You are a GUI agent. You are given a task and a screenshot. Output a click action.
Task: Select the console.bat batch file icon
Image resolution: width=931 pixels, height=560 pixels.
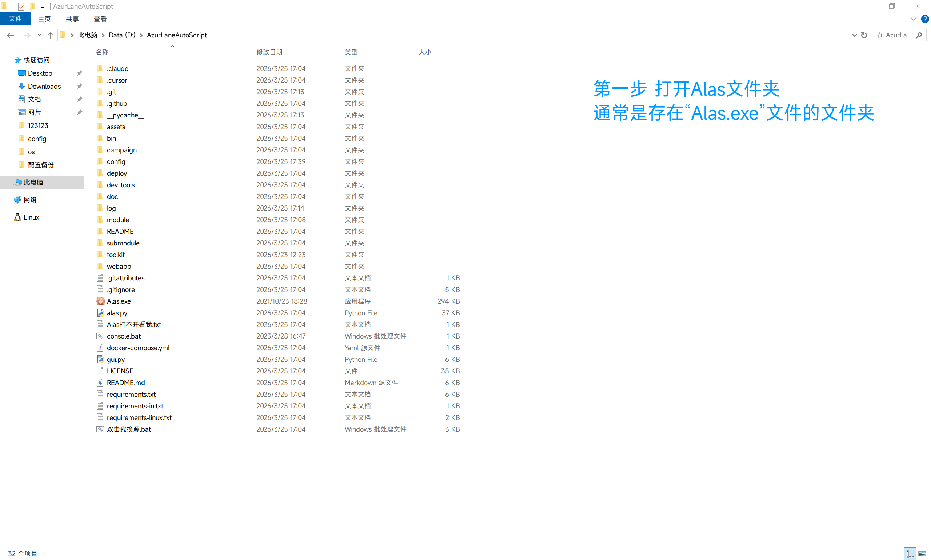click(100, 336)
